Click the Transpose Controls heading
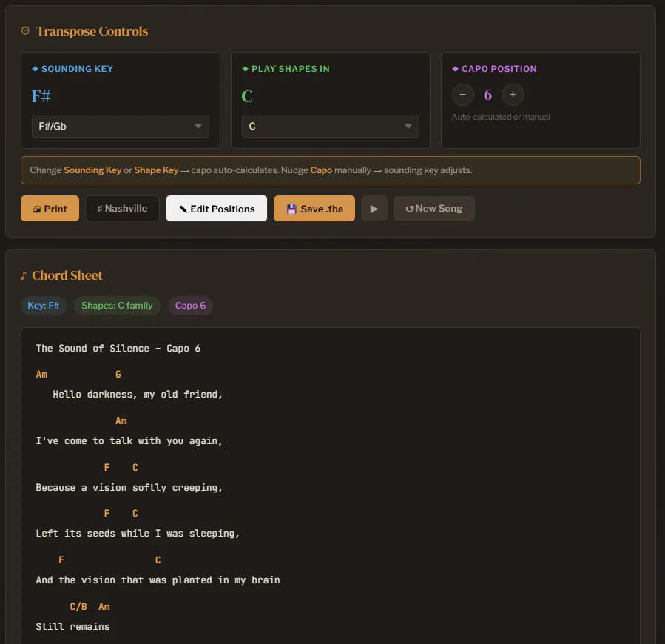665x644 pixels. (92, 31)
